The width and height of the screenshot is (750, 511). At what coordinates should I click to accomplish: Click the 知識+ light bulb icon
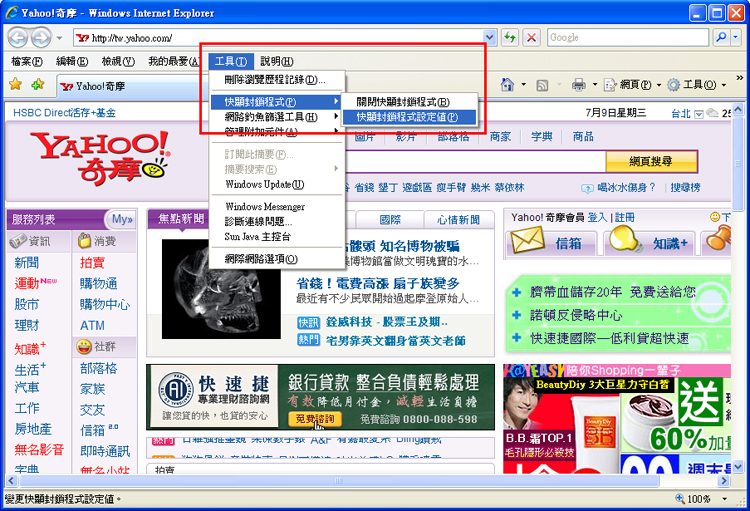click(x=626, y=239)
